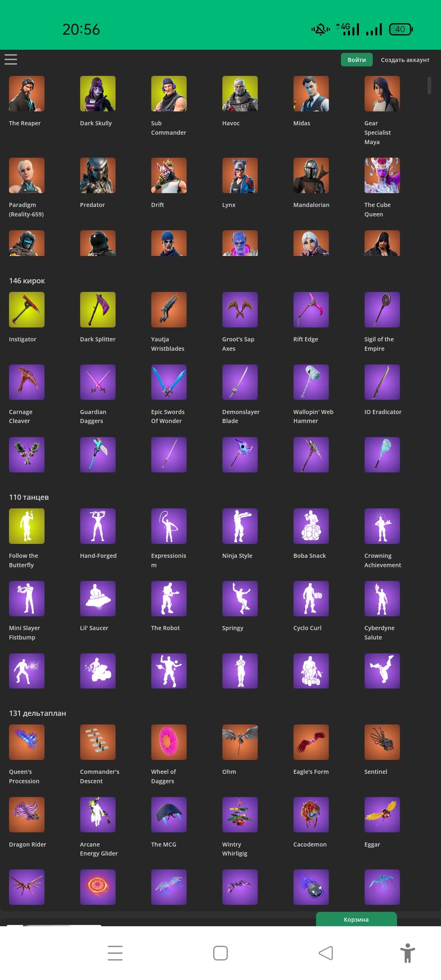The width and height of the screenshot is (441, 980).
Task: Select the Dark Skully skin icon
Action: (x=98, y=94)
